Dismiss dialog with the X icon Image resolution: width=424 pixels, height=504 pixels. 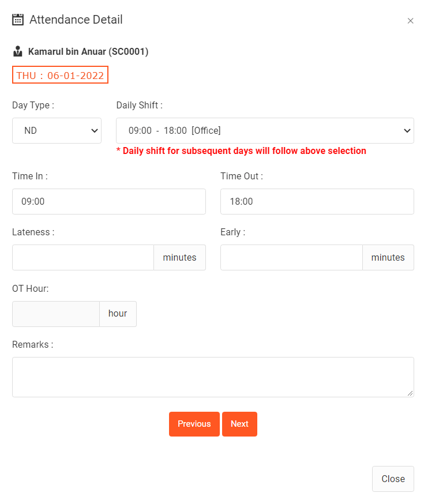410,21
